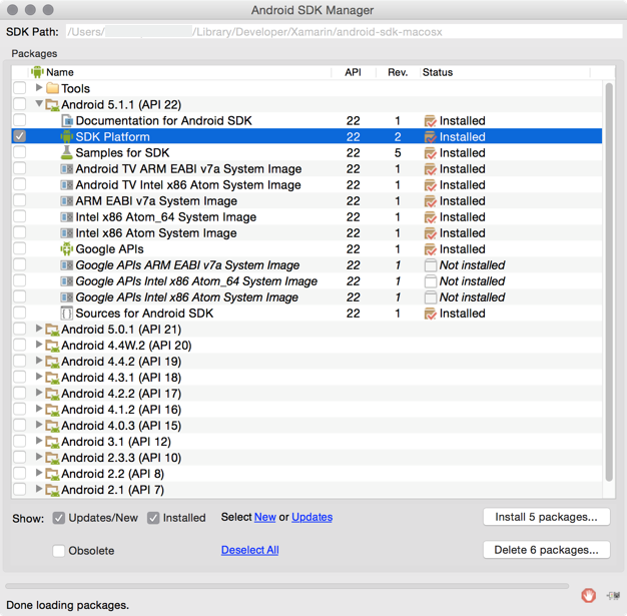Check the Samples for SDK checkbox
Viewport: 627px width, 616px height.
20,152
